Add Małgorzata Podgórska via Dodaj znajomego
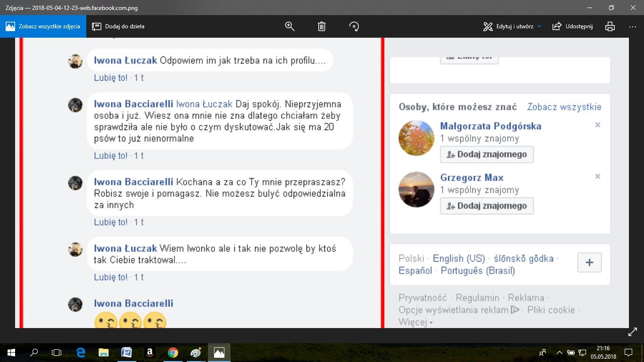The height and width of the screenshot is (362, 644). pos(487,155)
